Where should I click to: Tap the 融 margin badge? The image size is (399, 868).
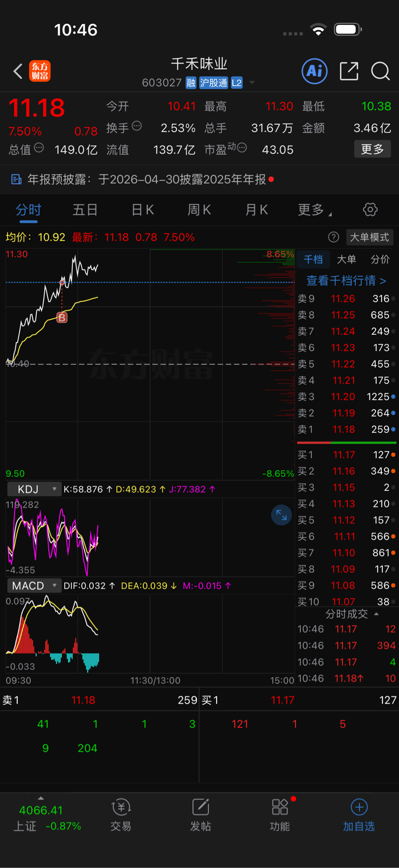191,83
